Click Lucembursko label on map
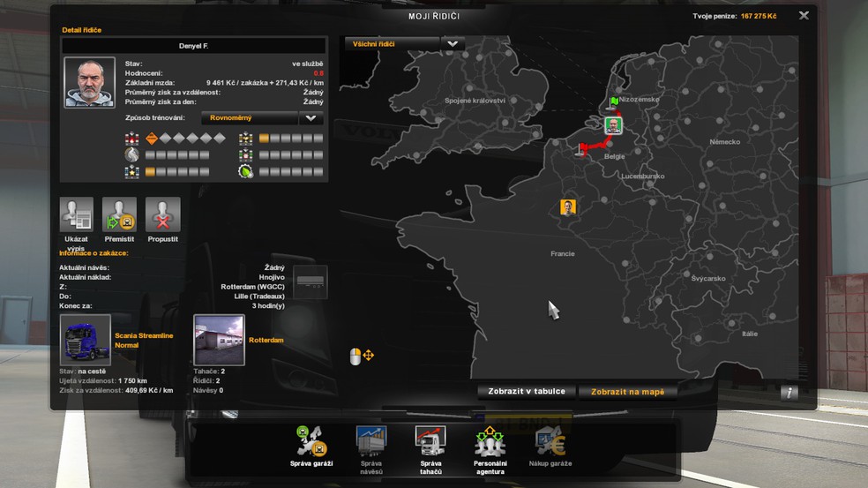This screenshot has width=868, height=488. 643,176
